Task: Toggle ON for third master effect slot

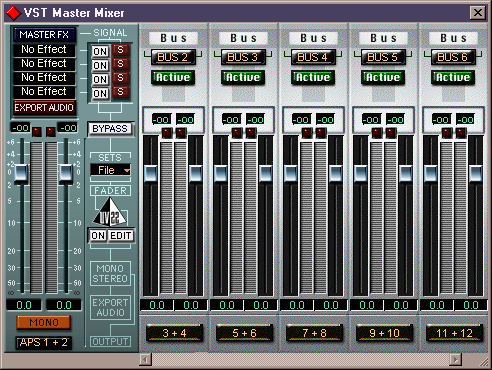Action: [100, 80]
